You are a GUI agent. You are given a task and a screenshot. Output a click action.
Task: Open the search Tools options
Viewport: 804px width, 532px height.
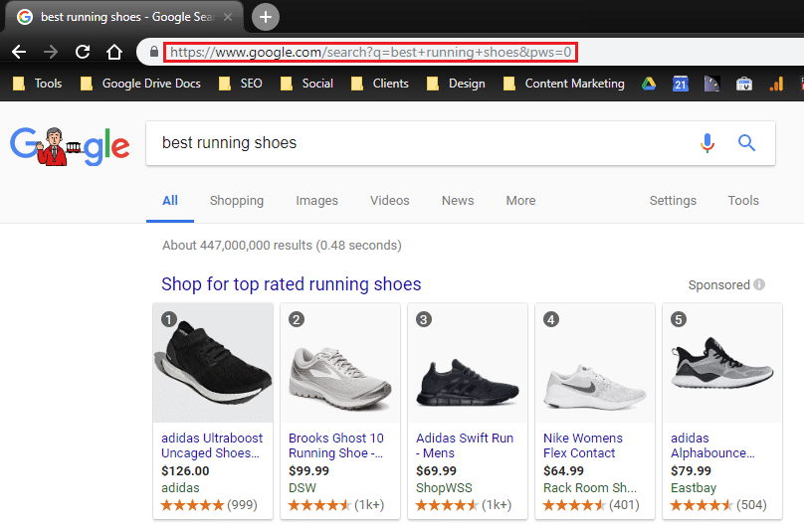point(743,201)
